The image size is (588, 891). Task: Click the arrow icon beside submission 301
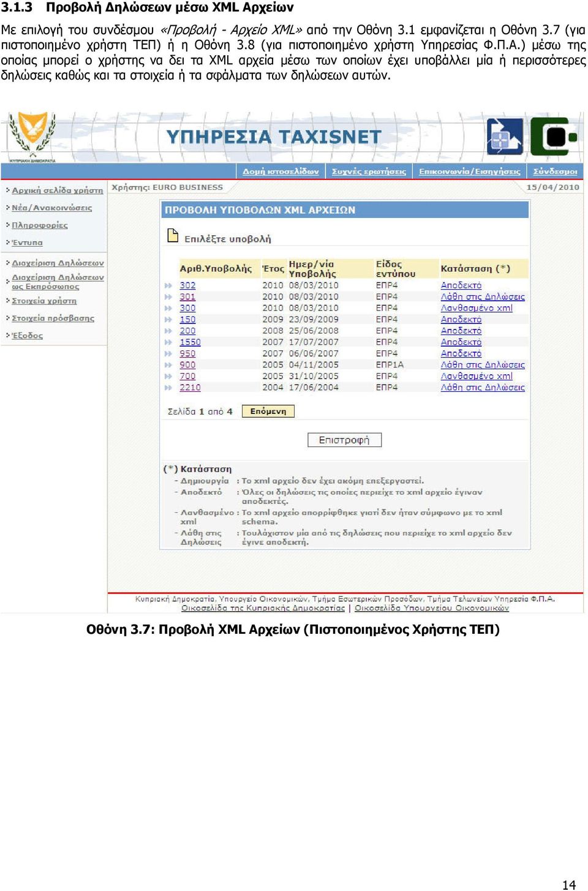[168, 297]
